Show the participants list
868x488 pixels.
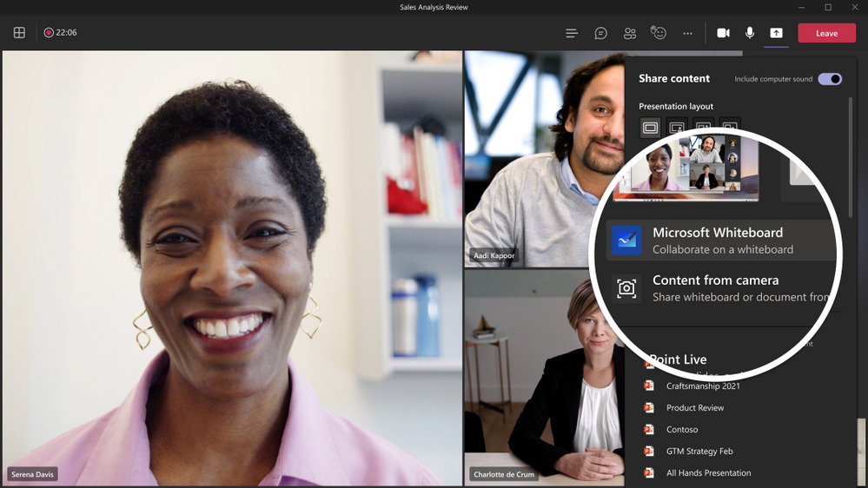[630, 33]
